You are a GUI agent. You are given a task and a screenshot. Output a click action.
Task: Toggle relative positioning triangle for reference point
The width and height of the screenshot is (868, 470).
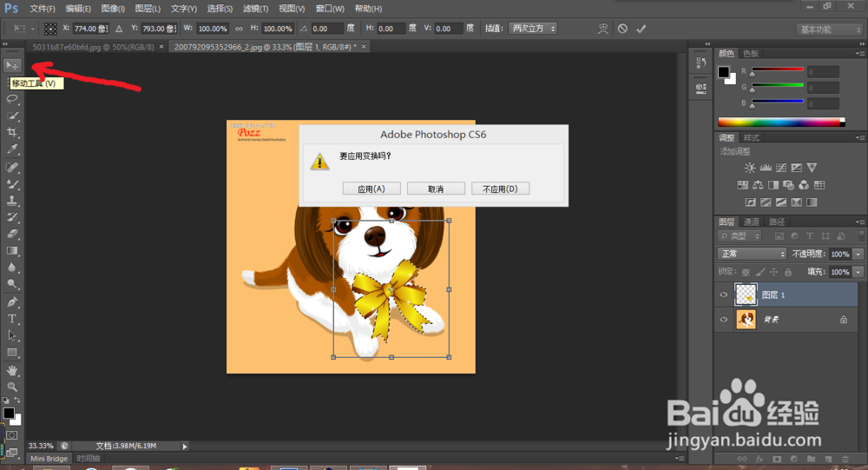point(119,29)
